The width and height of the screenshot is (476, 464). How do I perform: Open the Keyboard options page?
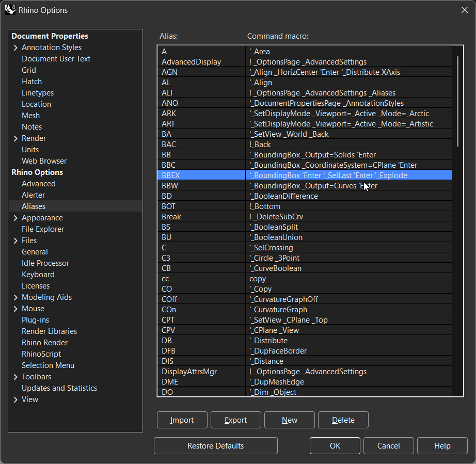pos(38,275)
